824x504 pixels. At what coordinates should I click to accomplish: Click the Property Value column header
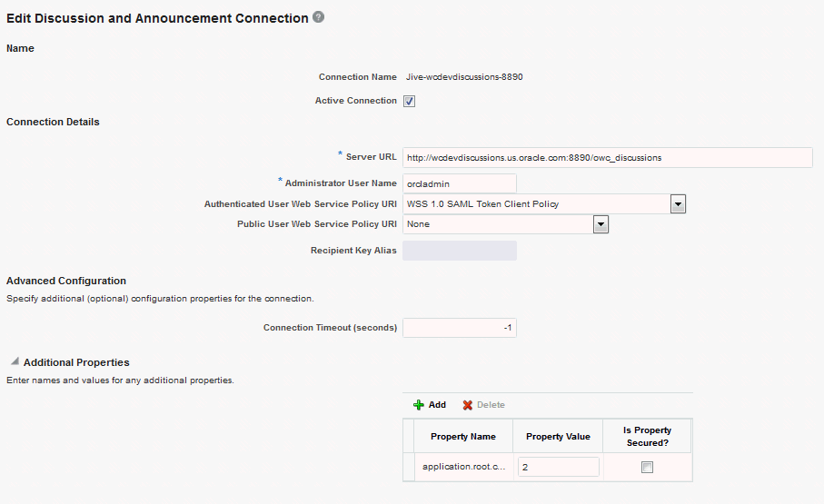[x=558, y=437]
